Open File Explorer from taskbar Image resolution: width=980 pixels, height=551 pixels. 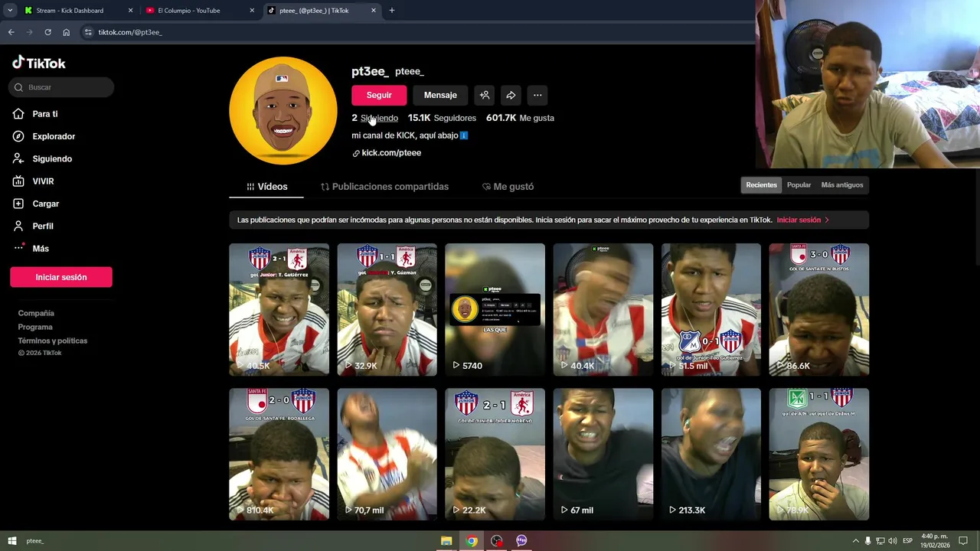pyautogui.click(x=446, y=541)
